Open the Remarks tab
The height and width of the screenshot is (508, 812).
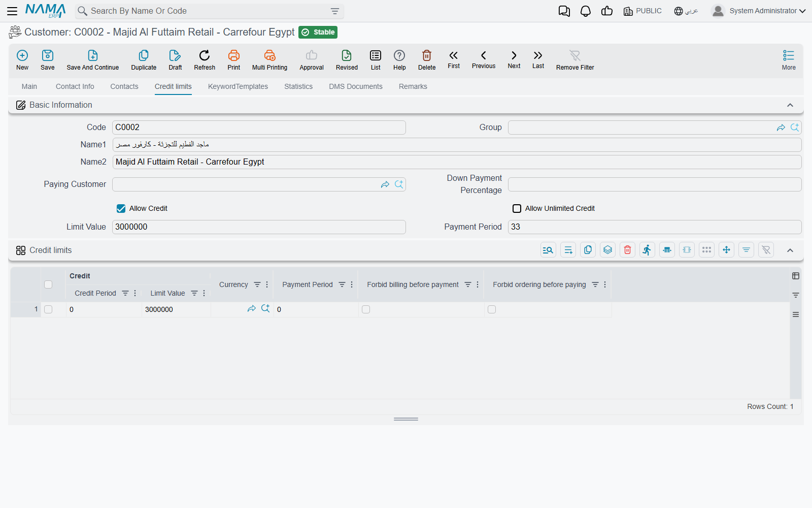pos(413,86)
